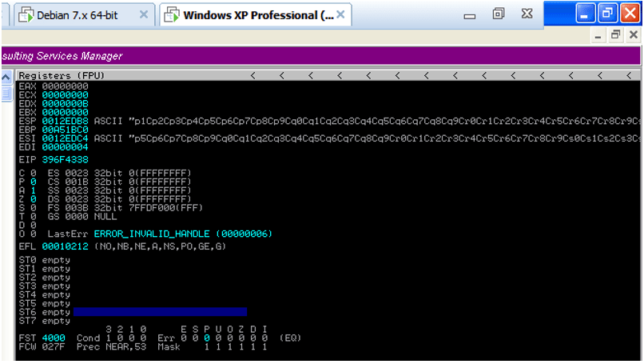Minimize the inner debugger child window
The height and width of the screenshot is (364, 644).
pos(598,34)
